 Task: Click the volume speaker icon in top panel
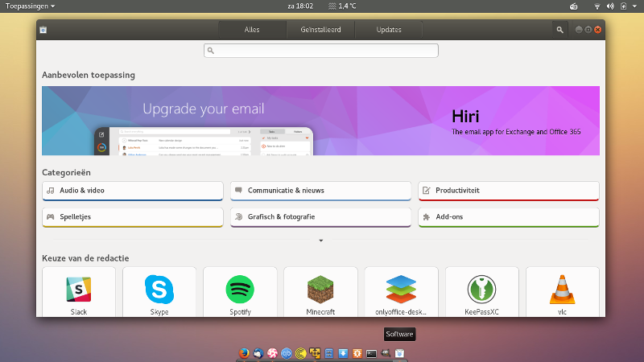click(x=610, y=6)
